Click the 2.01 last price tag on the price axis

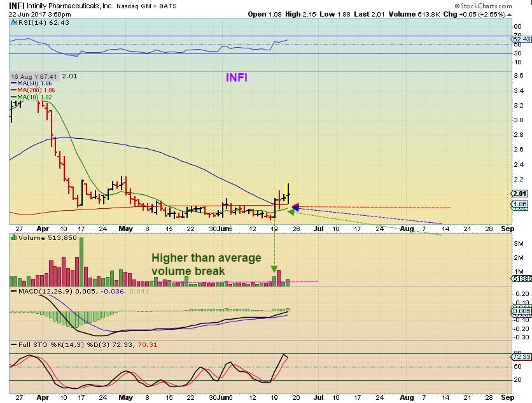coord(520,194)
